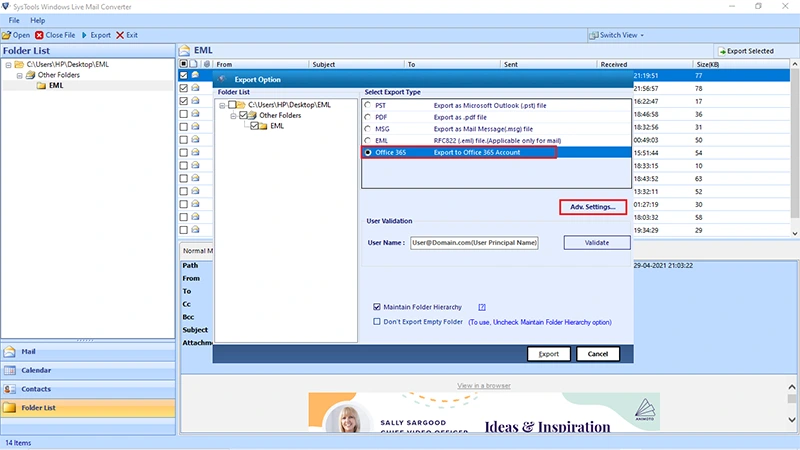Collapse the root folder node in dialog tree

(x=222, y=105)
